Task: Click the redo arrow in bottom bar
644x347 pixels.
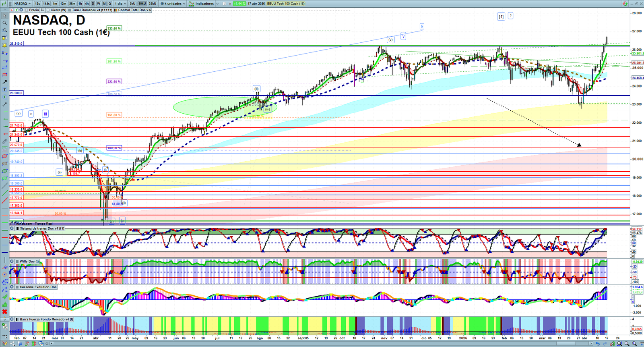Action: [x=605, y=343]
